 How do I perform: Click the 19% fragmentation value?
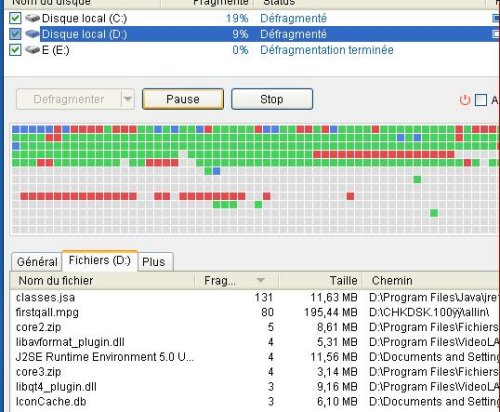coord(237,18)
